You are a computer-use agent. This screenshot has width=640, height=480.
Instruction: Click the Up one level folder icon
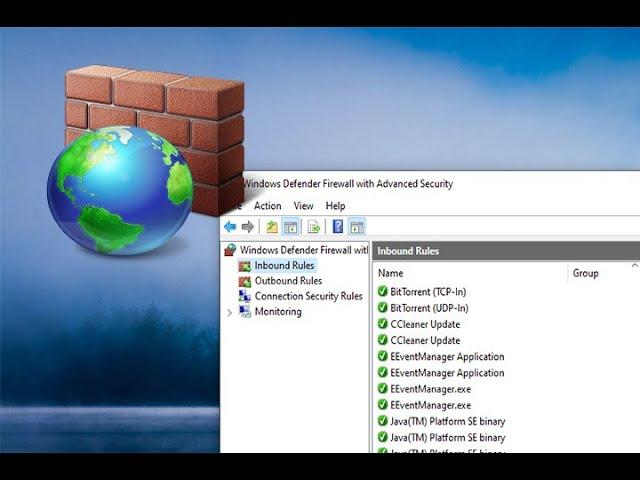coord(272,227)
